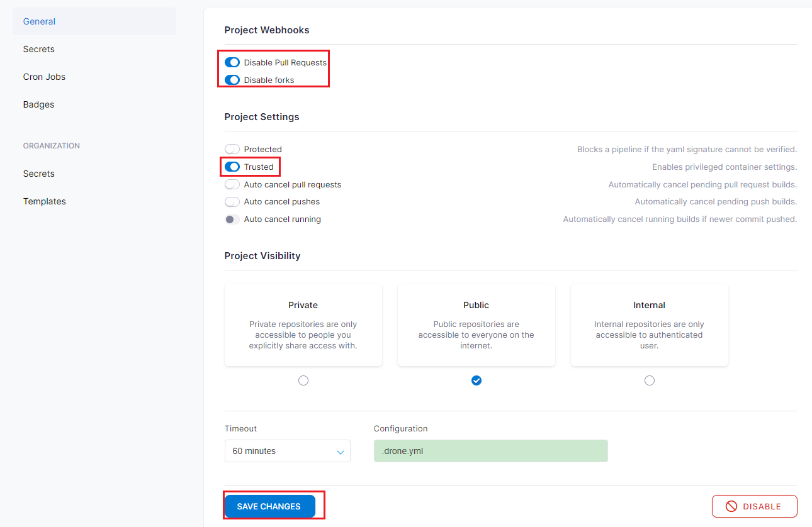Toggle the Disable forks switch
This screenshot has width=812, height=527.
(x=232, y=80)
